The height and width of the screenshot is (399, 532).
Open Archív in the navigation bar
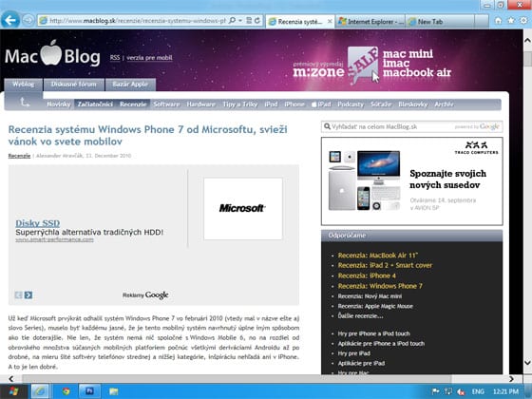pos(444,104)
